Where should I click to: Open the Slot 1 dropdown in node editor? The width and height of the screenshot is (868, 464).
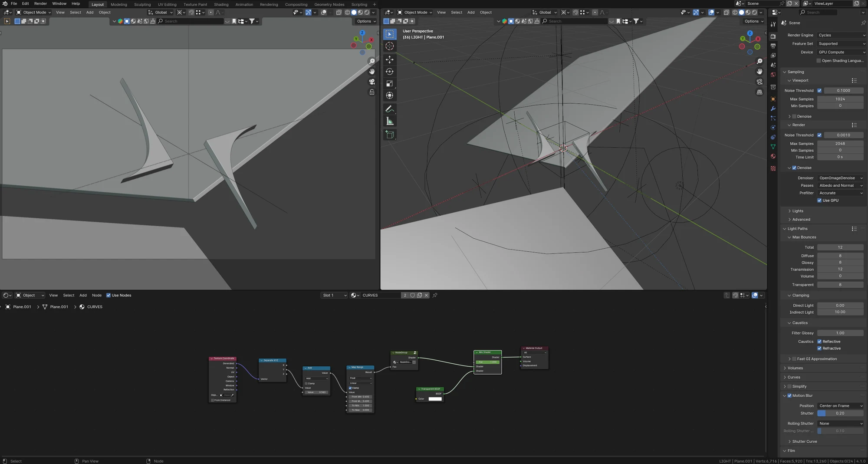pyautogui.click(x=334, y=295)
